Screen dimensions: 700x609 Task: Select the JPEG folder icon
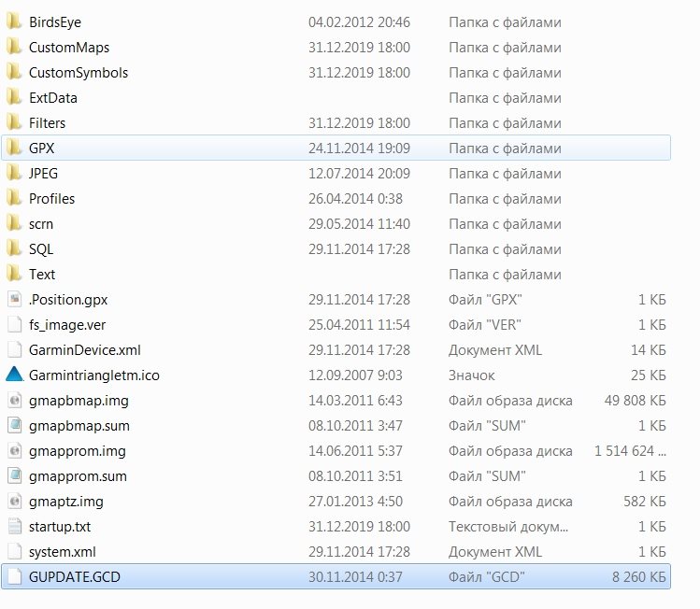[14, 173]
